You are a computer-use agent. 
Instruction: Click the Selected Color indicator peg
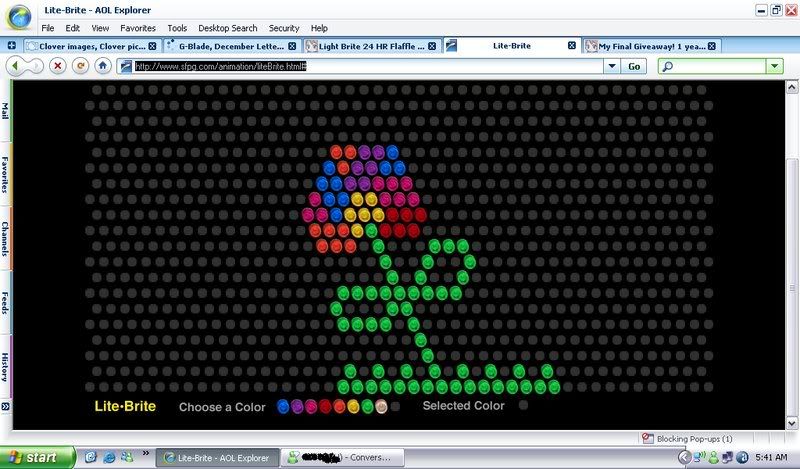tap(523, 405)
